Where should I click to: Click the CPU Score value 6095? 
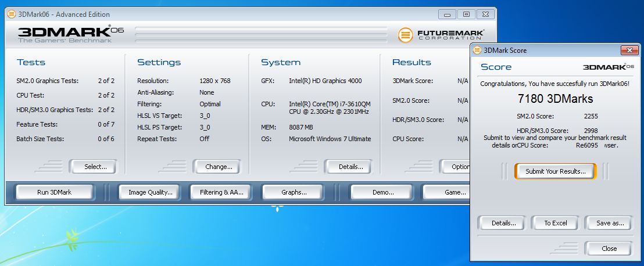tap(591, 145)
